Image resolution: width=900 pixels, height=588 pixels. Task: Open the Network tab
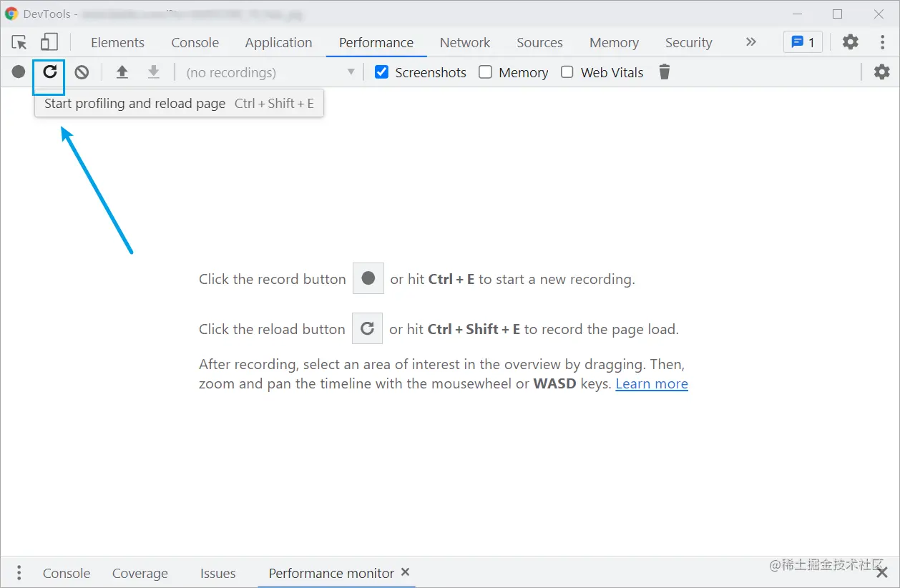(465, 42)
